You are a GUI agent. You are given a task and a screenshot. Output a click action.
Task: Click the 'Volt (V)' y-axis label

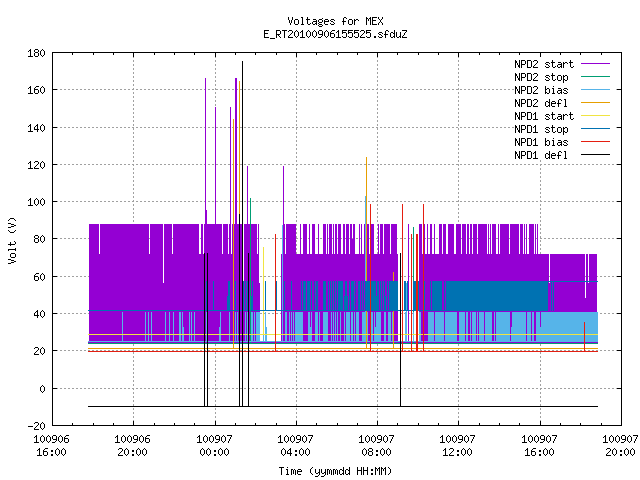[12, 240]
